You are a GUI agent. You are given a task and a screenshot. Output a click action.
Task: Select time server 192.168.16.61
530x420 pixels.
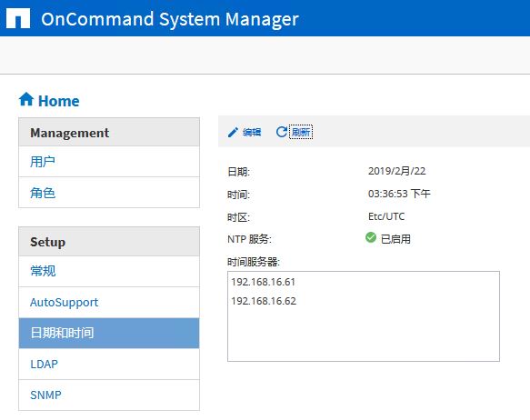click(x=264, y=282)
